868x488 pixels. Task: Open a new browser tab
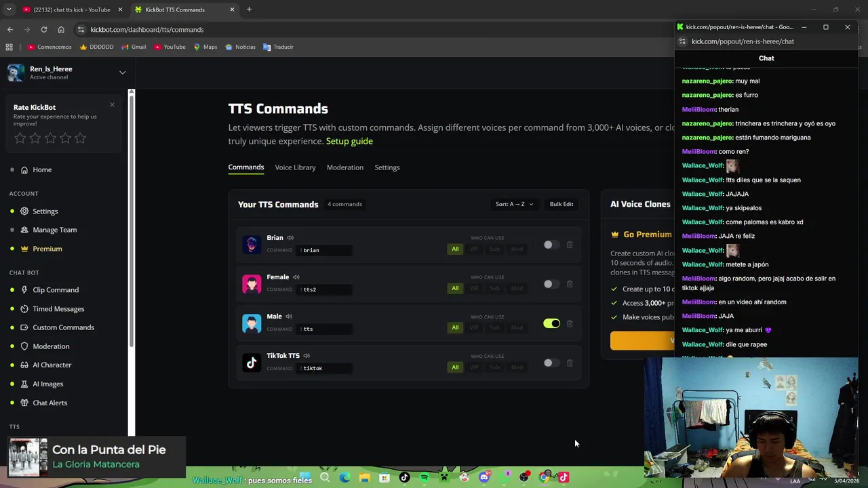(x=249, y=9)
